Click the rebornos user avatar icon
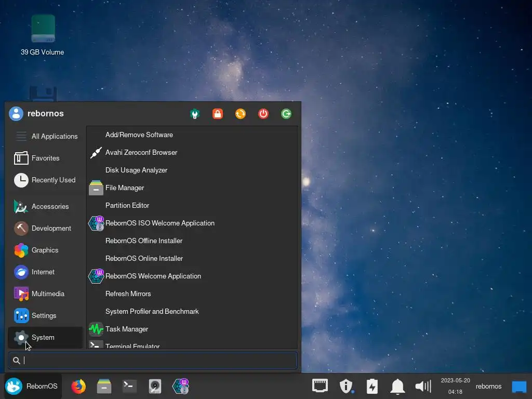This screenshot has height=399, width=532. point(16,114)
